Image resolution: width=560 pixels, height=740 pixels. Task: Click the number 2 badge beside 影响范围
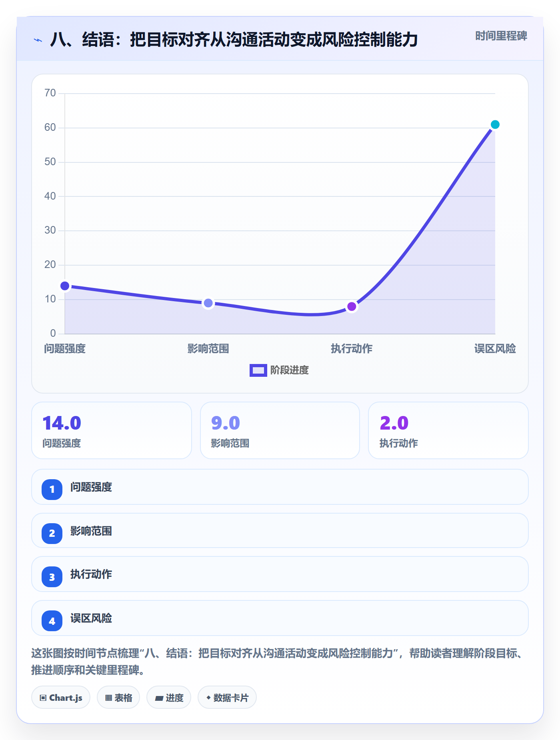pos(52,533)
